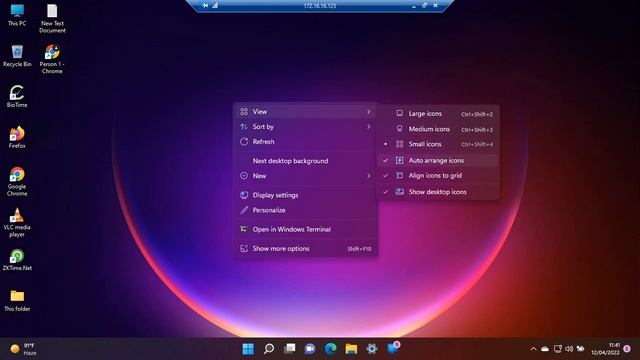Toggle Align icons to grid
This screenshot has height=360, width=640.
437,176
